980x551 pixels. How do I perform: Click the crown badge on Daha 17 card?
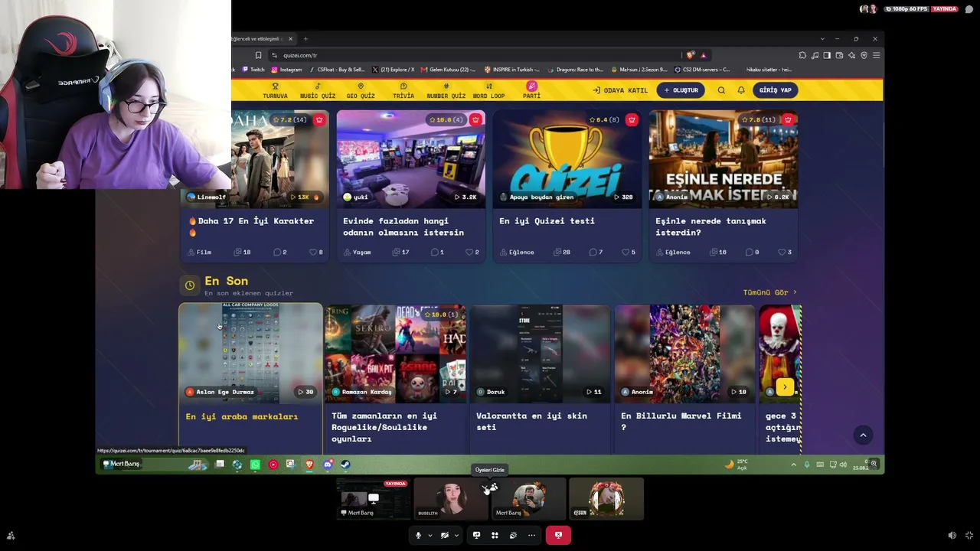[319, 119]
